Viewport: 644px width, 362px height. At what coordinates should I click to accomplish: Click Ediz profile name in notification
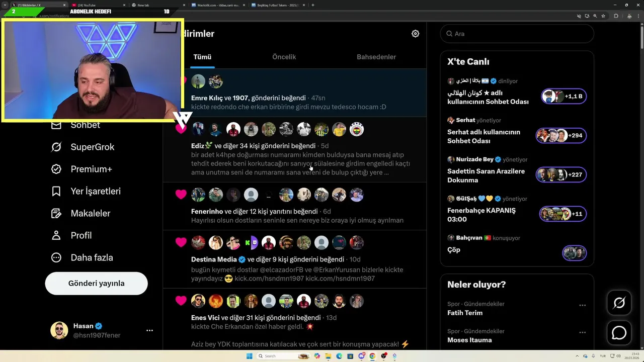tap(202, 146)
